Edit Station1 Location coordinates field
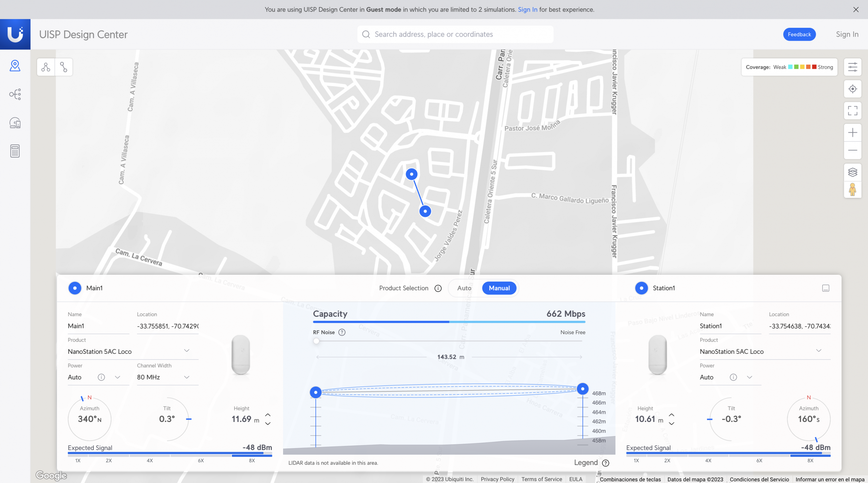Screen dimensions: 868x483 tap(800, 326)
